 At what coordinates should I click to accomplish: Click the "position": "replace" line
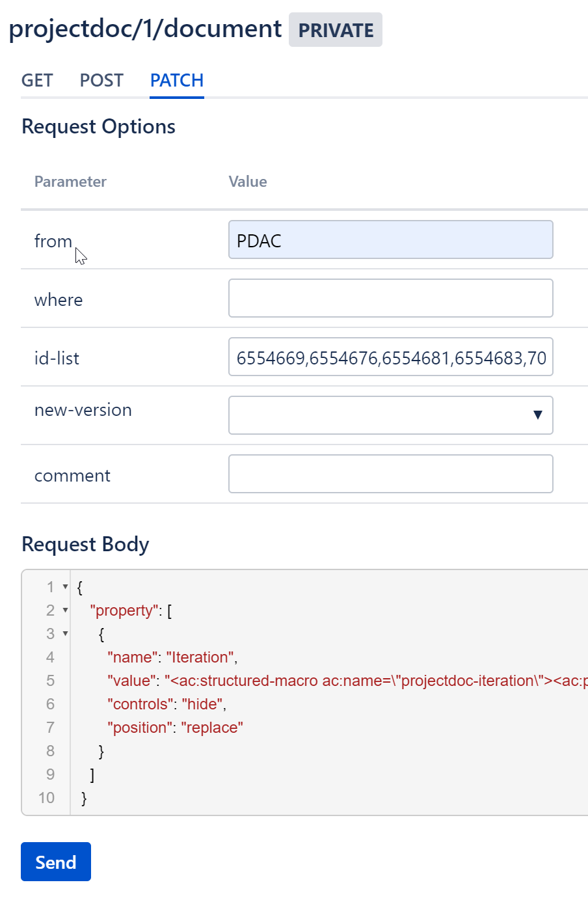175,728
